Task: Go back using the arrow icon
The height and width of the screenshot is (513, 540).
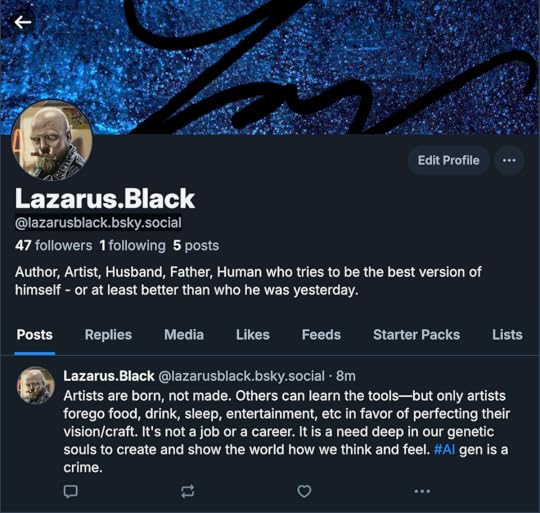Action: coord(23,23)
